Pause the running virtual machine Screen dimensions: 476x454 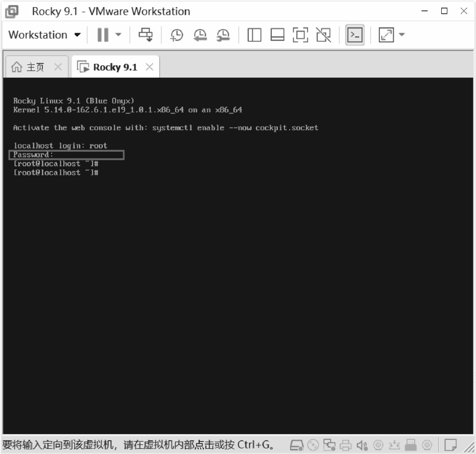[103, 35]
